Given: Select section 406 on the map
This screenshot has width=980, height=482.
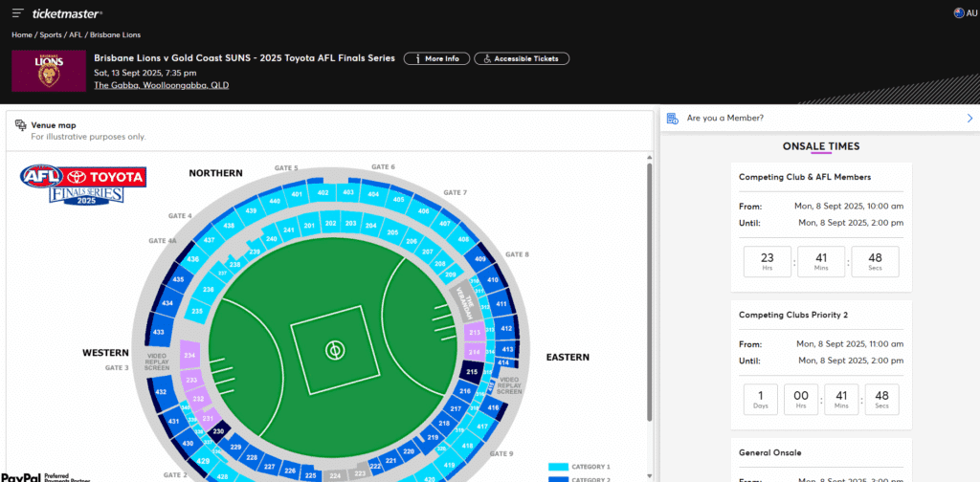Looking at the screenshot, I should click(424, 211).
